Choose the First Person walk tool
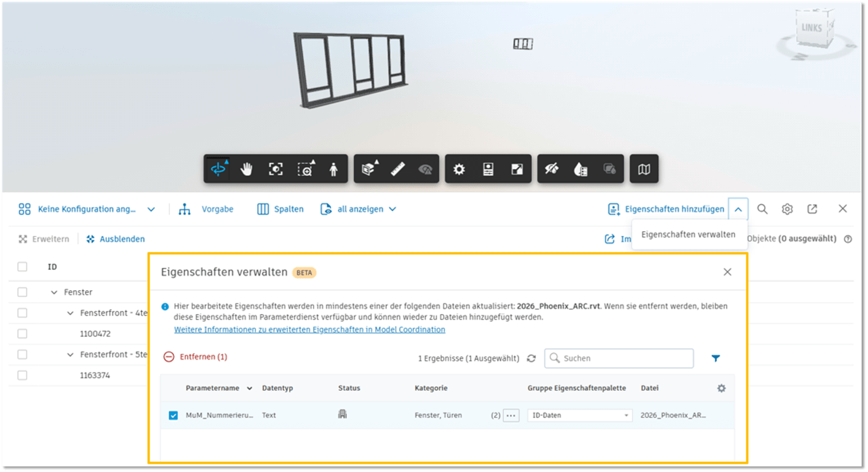Image resolution: width=868 pixels, height=472 pixels. point(333,169)
